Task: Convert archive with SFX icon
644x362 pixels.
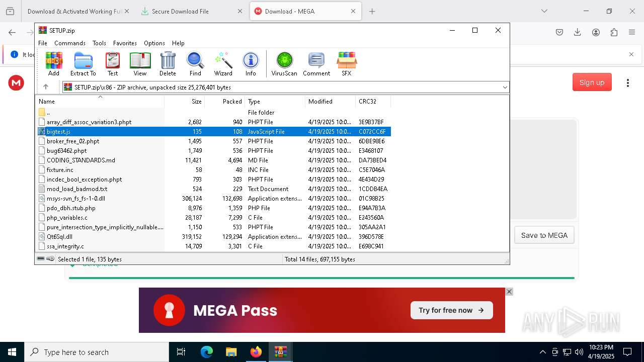Action: [x=347, y=64]
